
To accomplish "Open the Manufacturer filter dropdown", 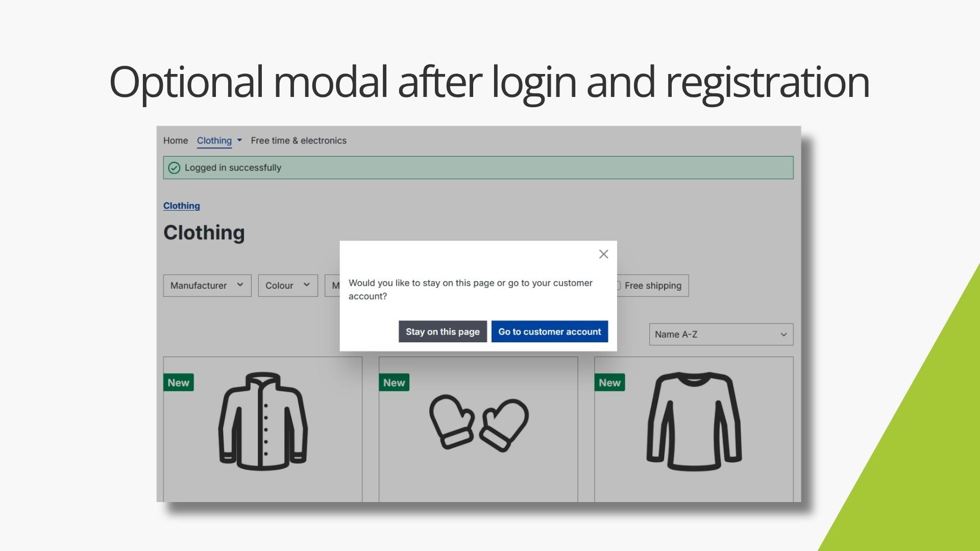I will click(207, 286).
